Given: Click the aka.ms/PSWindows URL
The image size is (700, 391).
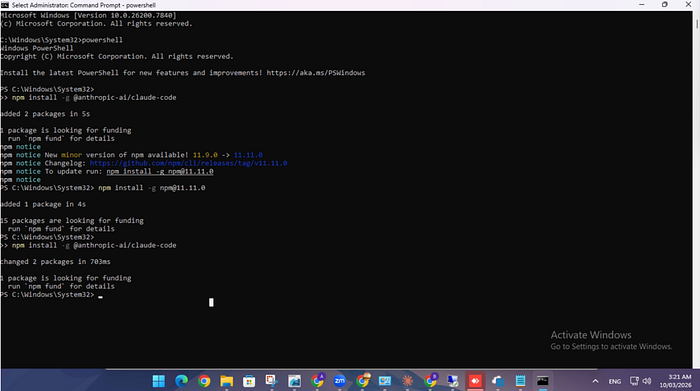Looking at the screenshot, I should pos(316,73).
